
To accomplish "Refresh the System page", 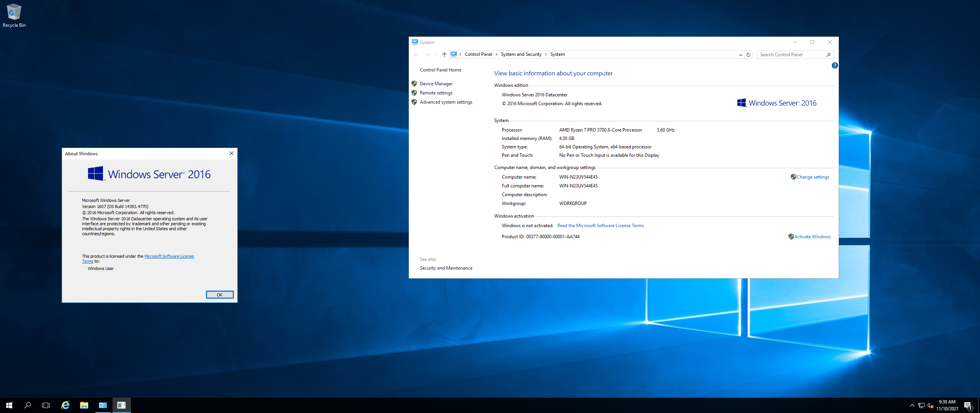I will coord(748,55).
